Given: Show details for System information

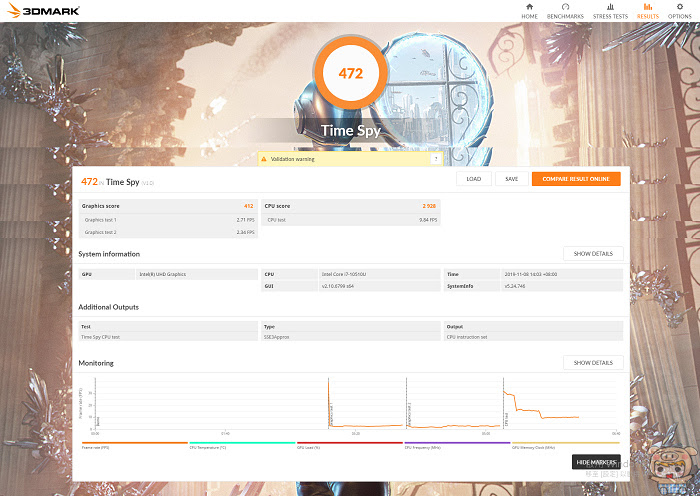Looking at the screenshot, I should coord(593,254).
